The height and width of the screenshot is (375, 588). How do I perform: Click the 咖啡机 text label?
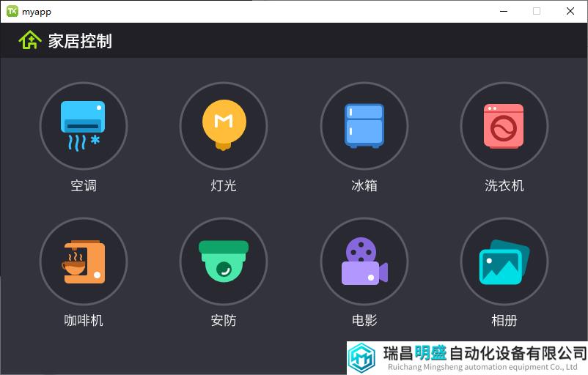pos(84,321)
